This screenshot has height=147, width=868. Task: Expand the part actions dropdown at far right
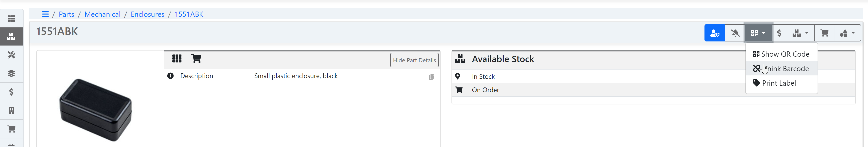(x=847, y=33)
